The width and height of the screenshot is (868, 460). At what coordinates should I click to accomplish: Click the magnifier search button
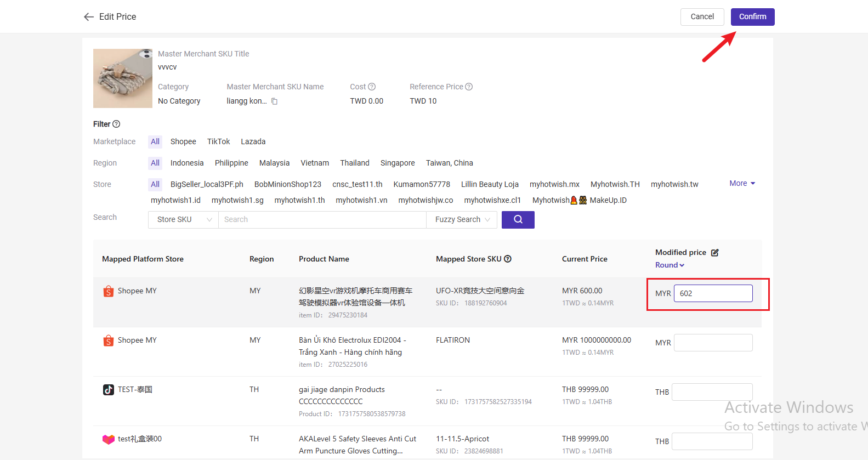click(518, 219)
